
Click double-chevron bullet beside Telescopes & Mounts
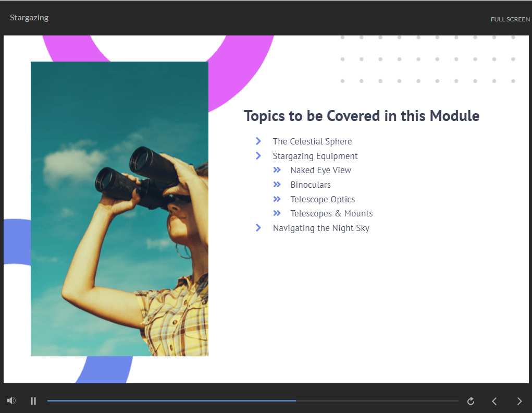coord(277,213)
